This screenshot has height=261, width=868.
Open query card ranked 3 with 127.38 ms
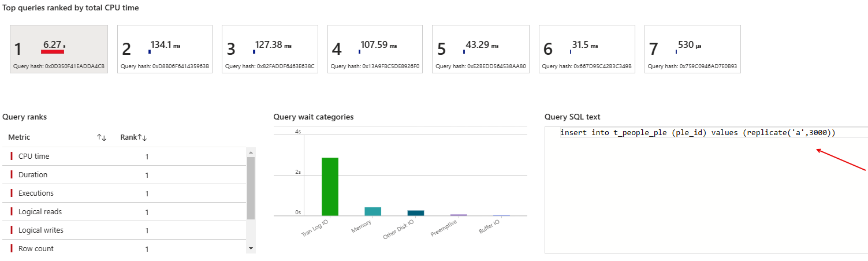(x=270, y=50)
